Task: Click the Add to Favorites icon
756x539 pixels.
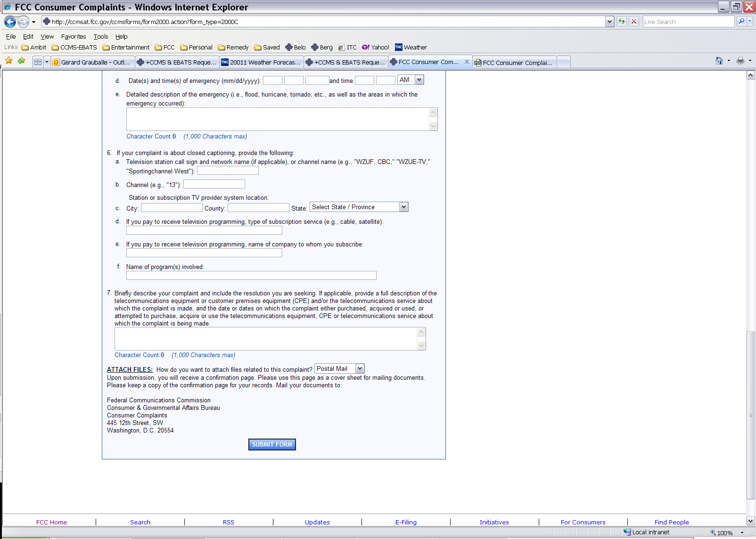Action: [x=22, y=61]
